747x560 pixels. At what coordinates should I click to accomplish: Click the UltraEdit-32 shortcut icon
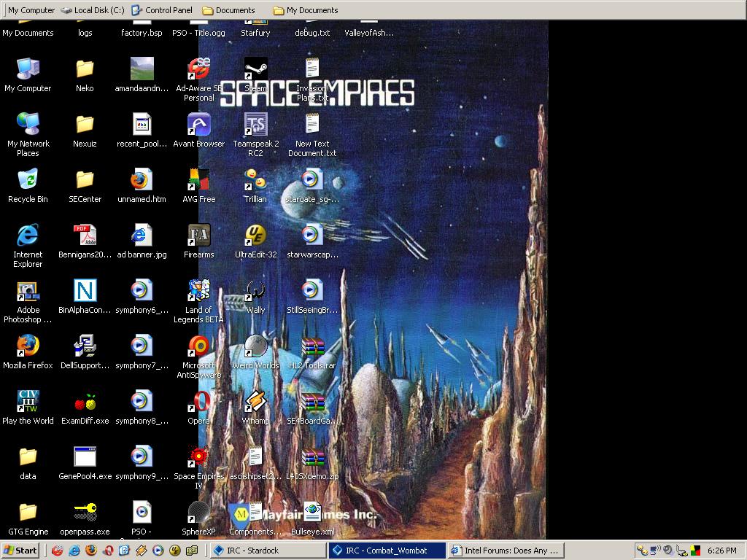[255, 236]
